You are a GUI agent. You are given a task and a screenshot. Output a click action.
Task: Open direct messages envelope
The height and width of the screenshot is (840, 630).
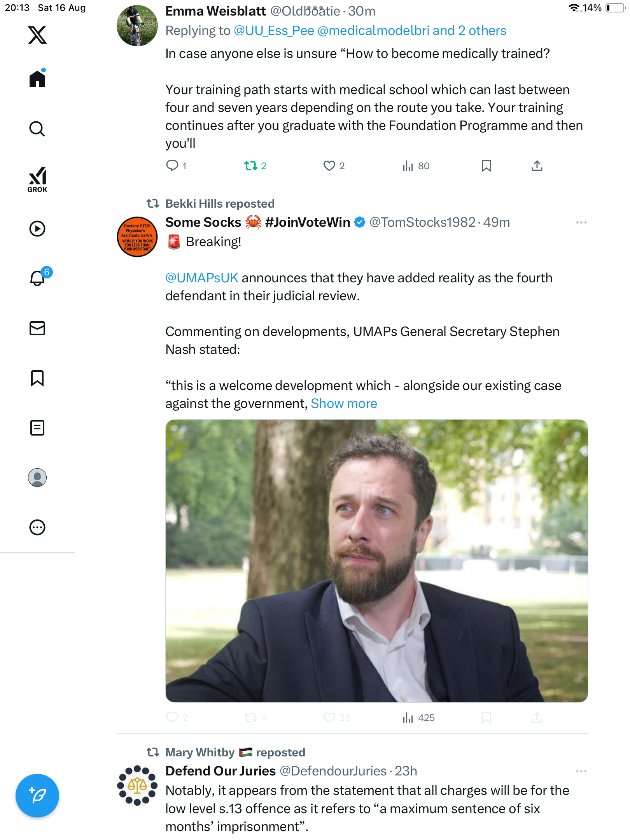pos(37,328)
